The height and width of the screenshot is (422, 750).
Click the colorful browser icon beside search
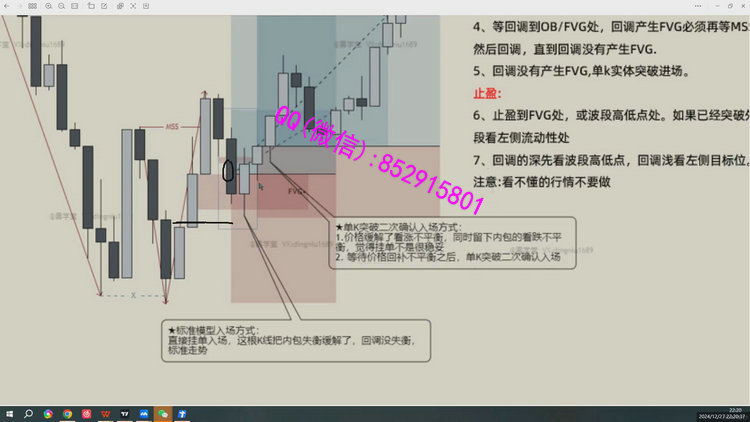click(48, 413)
